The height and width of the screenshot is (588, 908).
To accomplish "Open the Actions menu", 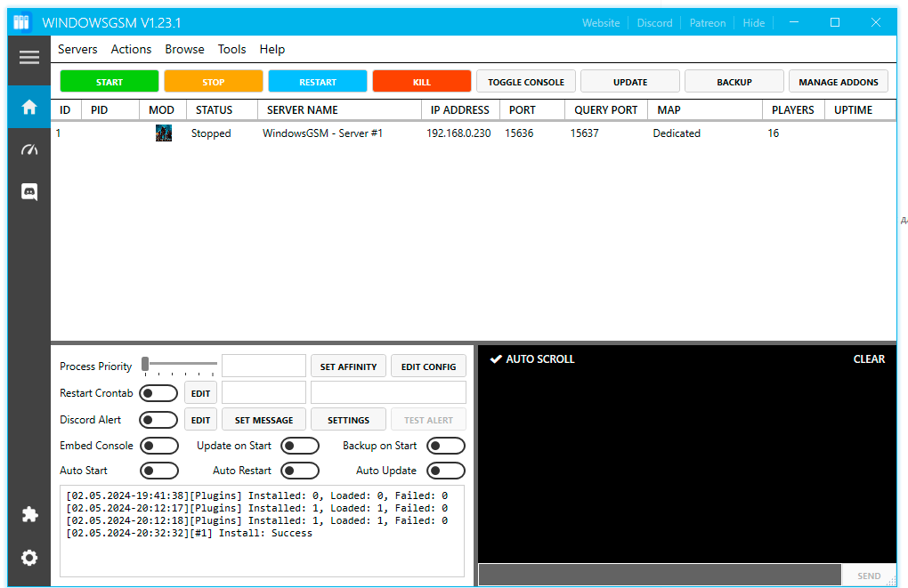I will (x=132, y=49).
